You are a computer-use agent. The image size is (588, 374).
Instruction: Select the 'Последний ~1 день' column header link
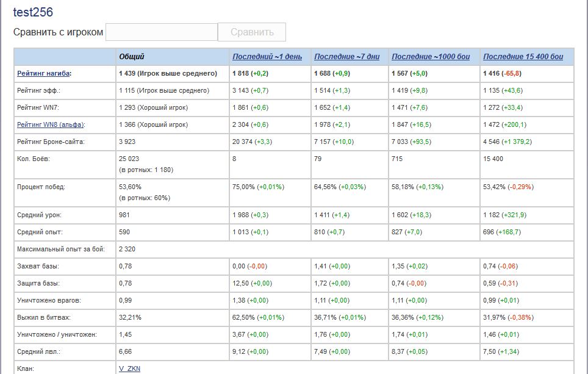click(x=267, y=57)
